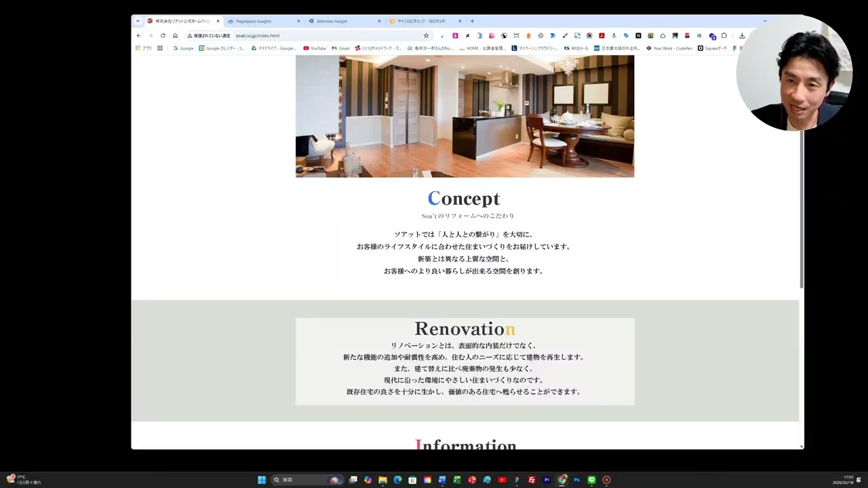Image resolution: width=868 pixels, height=488 pixels.
Task: Open the マイドライブ Google bookmark
Action: (274, 48)
